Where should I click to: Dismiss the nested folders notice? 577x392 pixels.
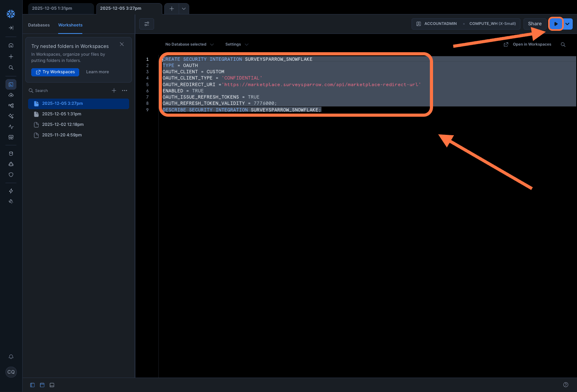122,44
